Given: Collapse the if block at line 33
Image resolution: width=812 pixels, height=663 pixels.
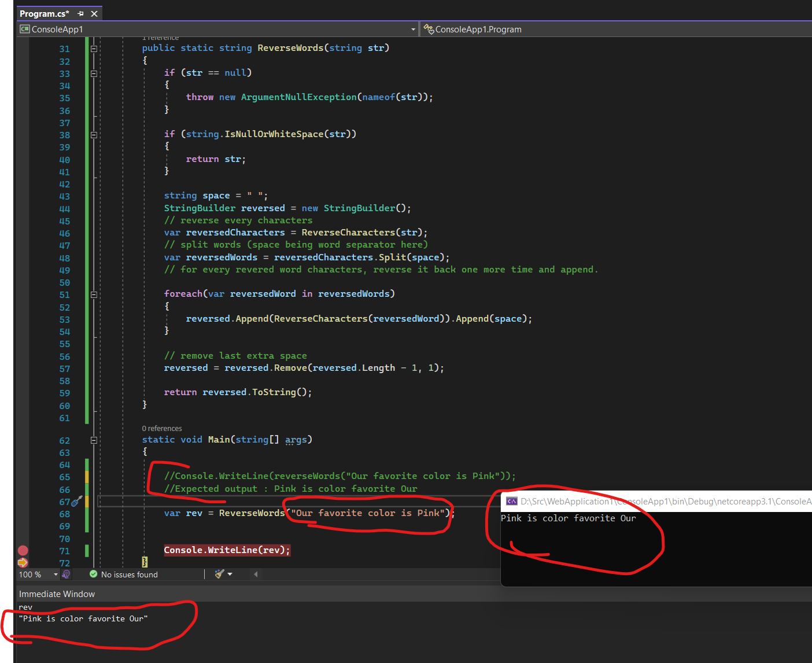Looking at the screenshot, I should click(94, 73).
